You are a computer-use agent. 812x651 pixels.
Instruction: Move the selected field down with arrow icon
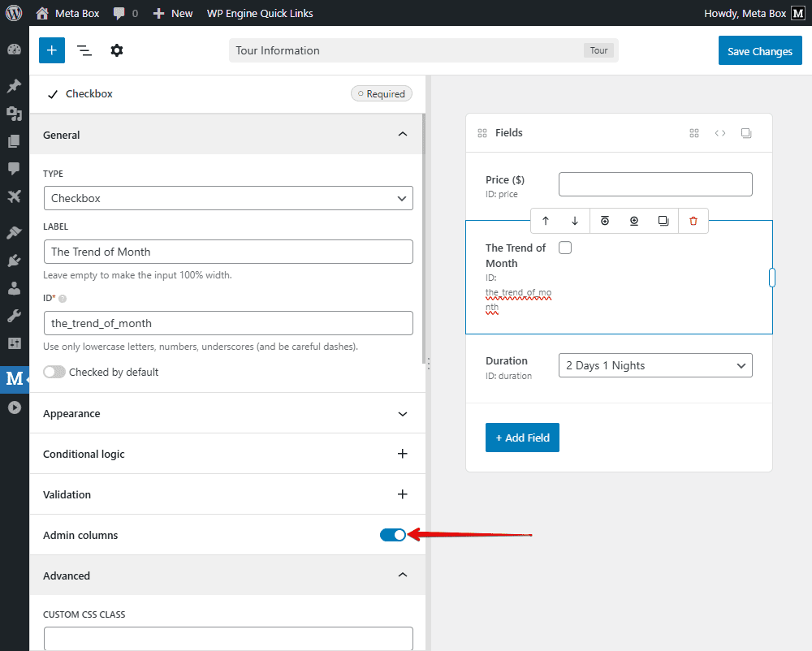(x=576, y=220)
